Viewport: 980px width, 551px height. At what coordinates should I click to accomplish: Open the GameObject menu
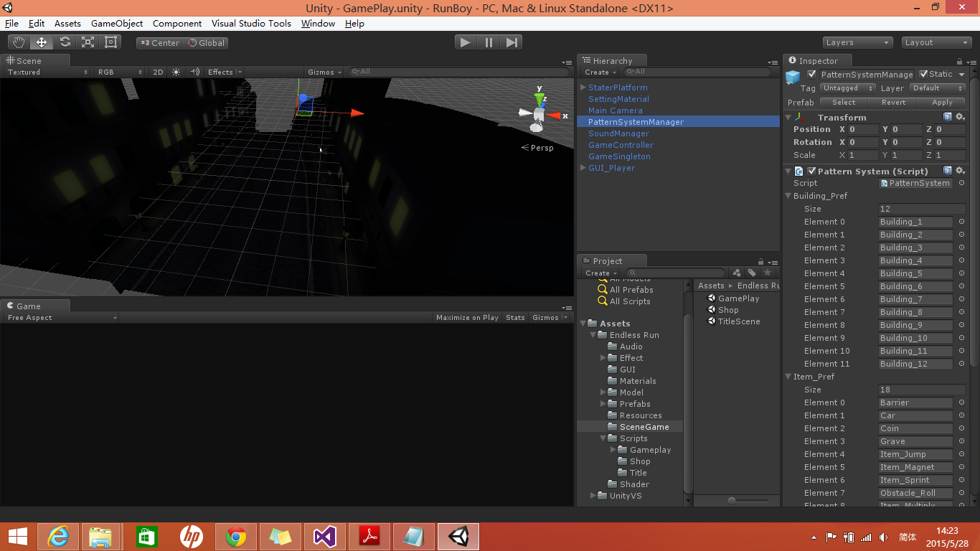click(x=117, y=24)
